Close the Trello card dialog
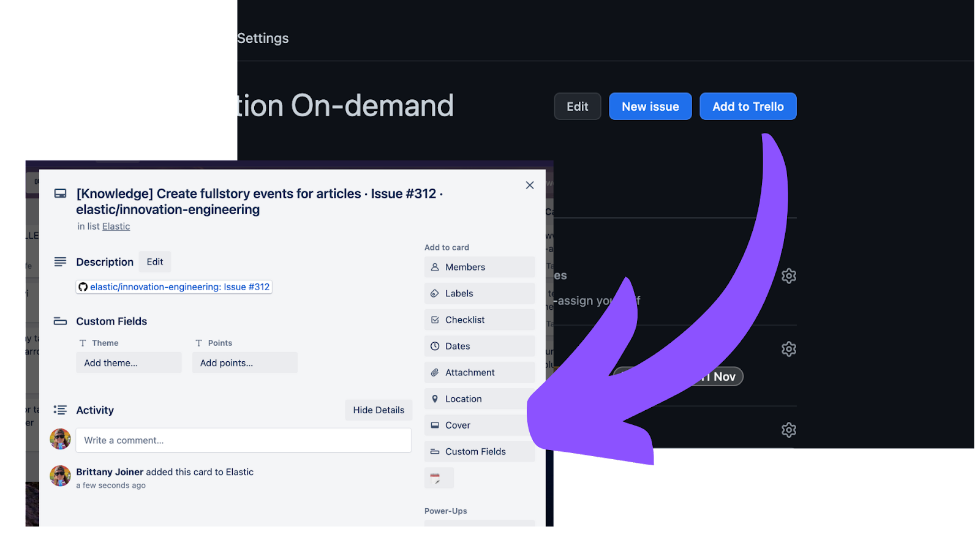The width and height of the screenshot is (980, 551). [530, 185]
